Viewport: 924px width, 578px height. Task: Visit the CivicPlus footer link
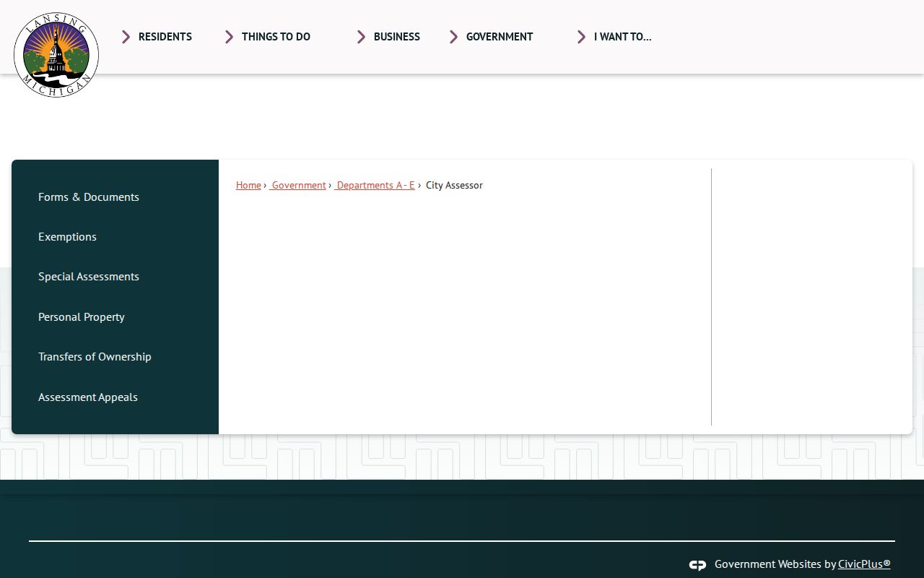tap(864, 564)
